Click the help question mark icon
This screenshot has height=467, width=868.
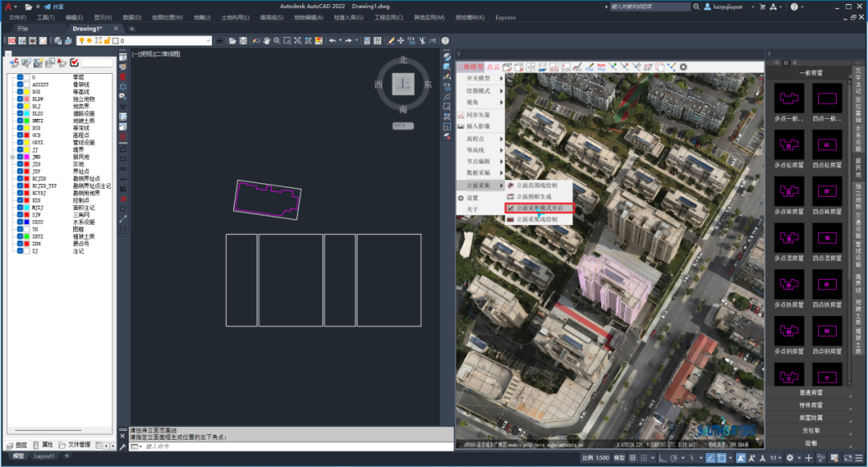(x=445, y=41)
